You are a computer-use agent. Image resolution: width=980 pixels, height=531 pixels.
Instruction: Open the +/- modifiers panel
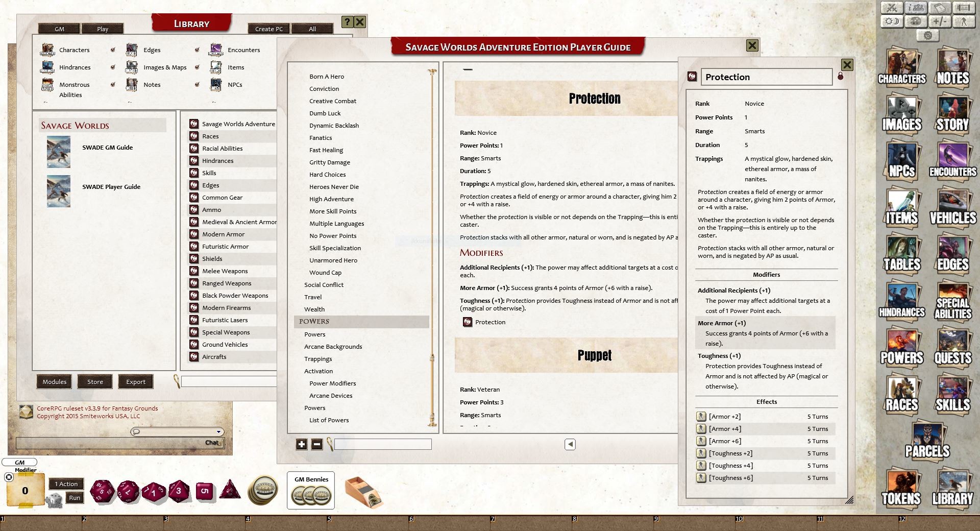pos(939,21)
